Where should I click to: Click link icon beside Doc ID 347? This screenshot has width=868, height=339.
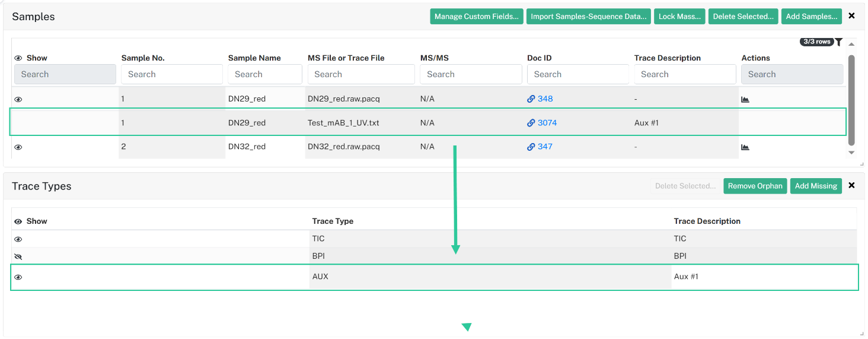[x=531, y=147]
